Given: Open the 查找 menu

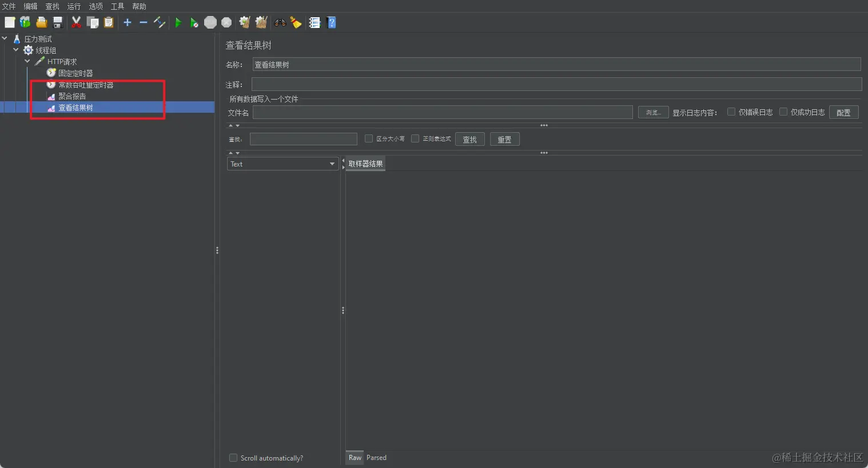Looking at the screenshot, I should pos(52,6).
